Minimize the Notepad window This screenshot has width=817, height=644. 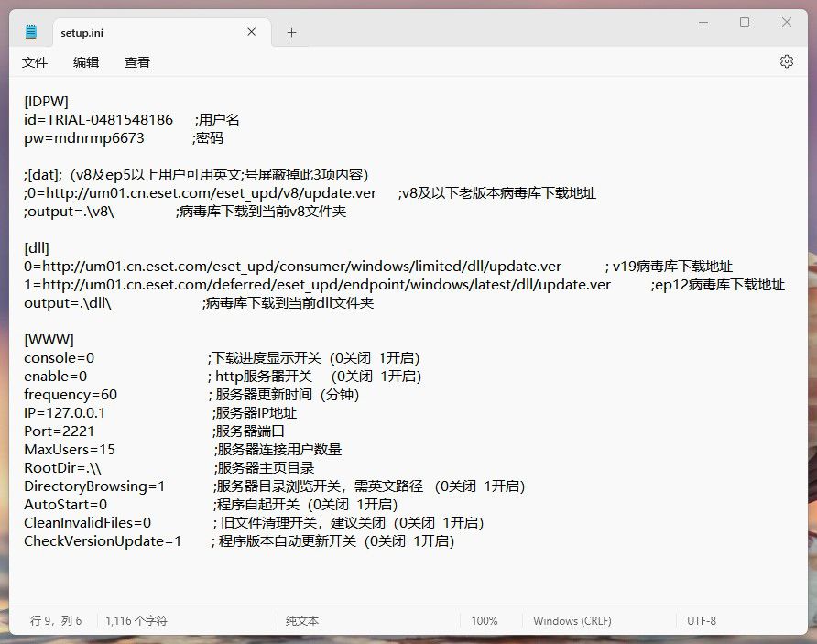click(703, 22)
